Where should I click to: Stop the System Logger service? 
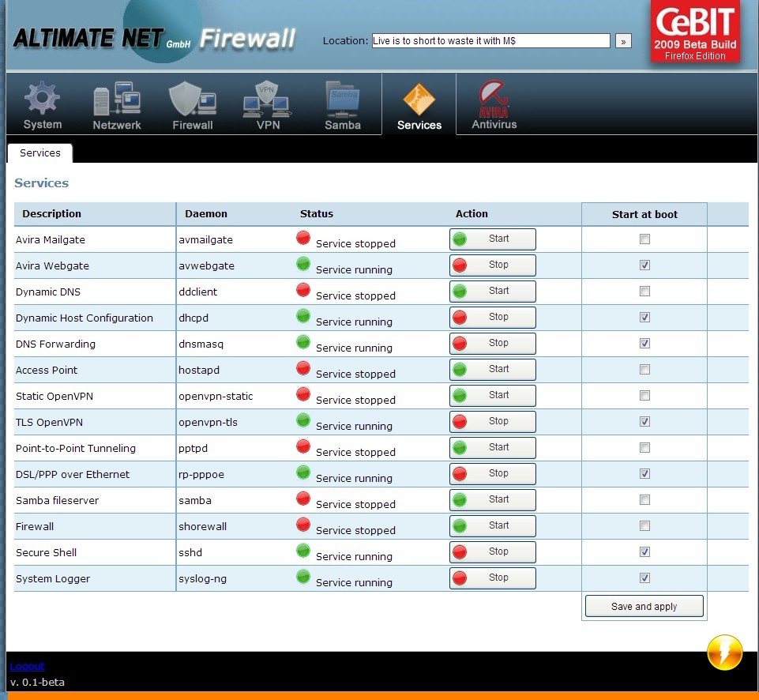pos(492,578)
